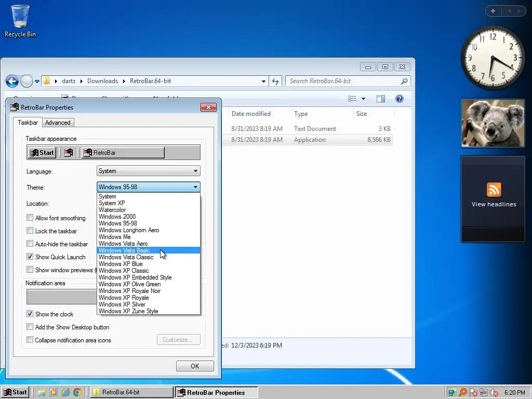Click the gadget add plus button
The width and height of the screenshot is (532, 399).
click(493, 11)
